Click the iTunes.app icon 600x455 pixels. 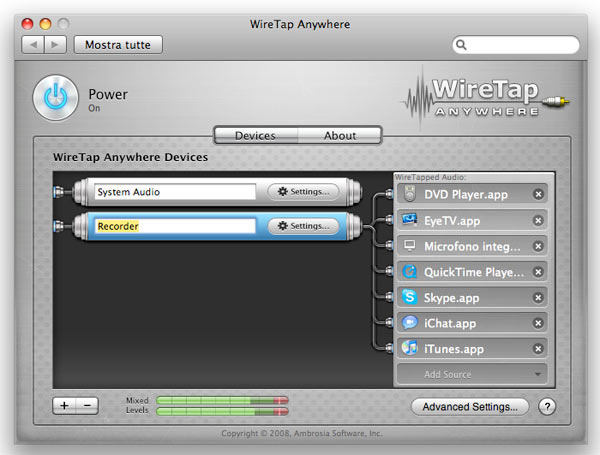coord(408,349)
